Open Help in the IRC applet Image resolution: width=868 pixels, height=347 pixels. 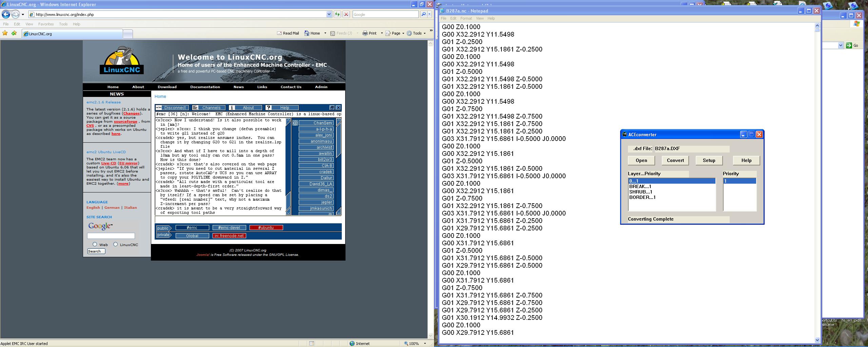282,107
